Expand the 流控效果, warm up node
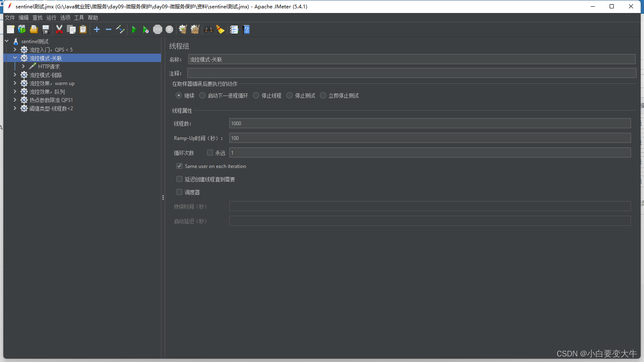Viewport: 644px width, 362px height. pyautogui.click(x=15, y=83)
